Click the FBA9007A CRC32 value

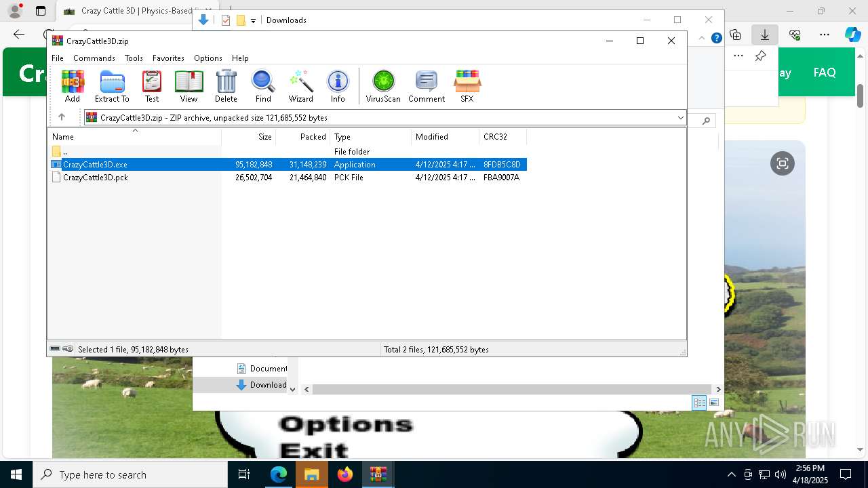pyautogui.click(x=501, y=178)
